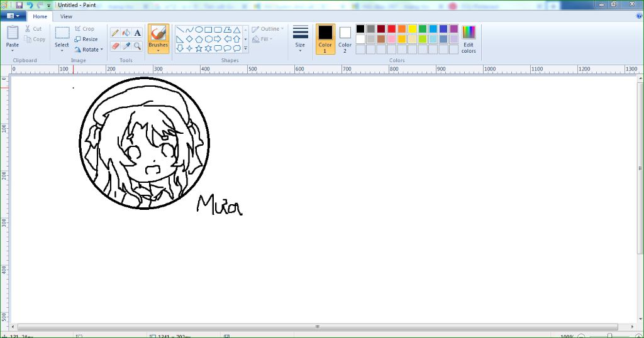Open the line Size dropdown

[300, 39]
